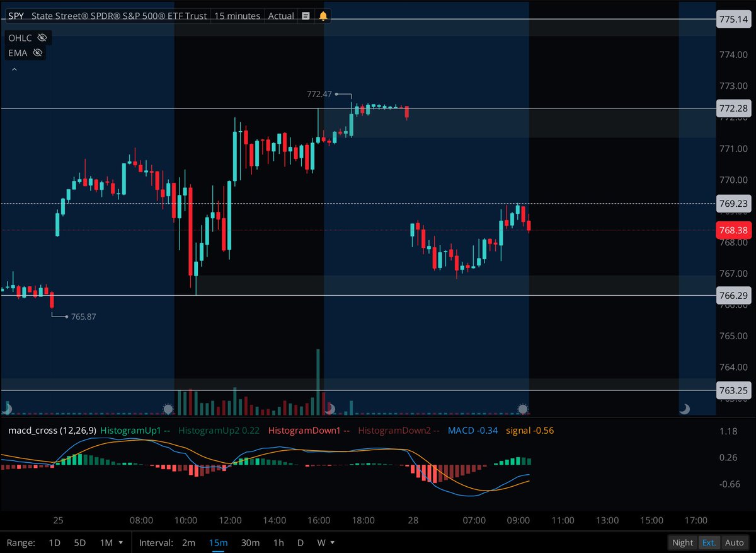Click the HistogramDown1 legend label
Image resolution: width=756 pixels, height=553 pixels.
pos(309,431)
